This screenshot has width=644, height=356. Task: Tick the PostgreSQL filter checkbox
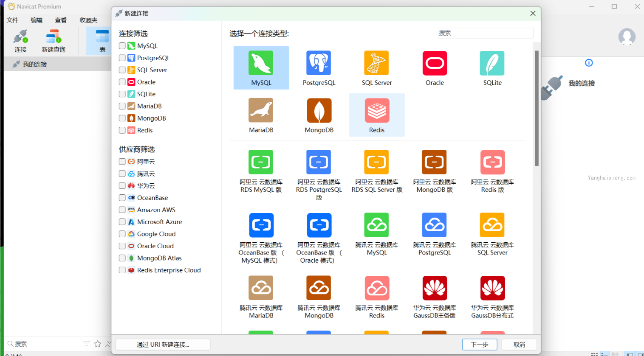(122, 58)
